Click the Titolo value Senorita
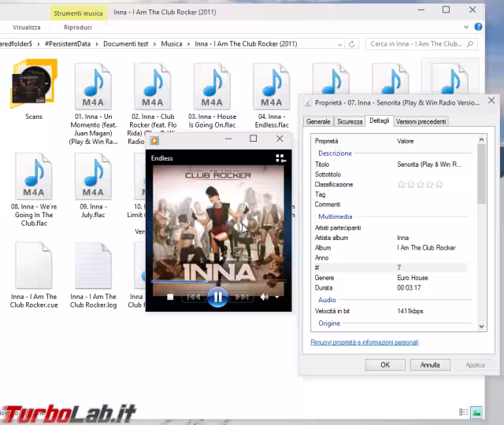 point(429,164)
